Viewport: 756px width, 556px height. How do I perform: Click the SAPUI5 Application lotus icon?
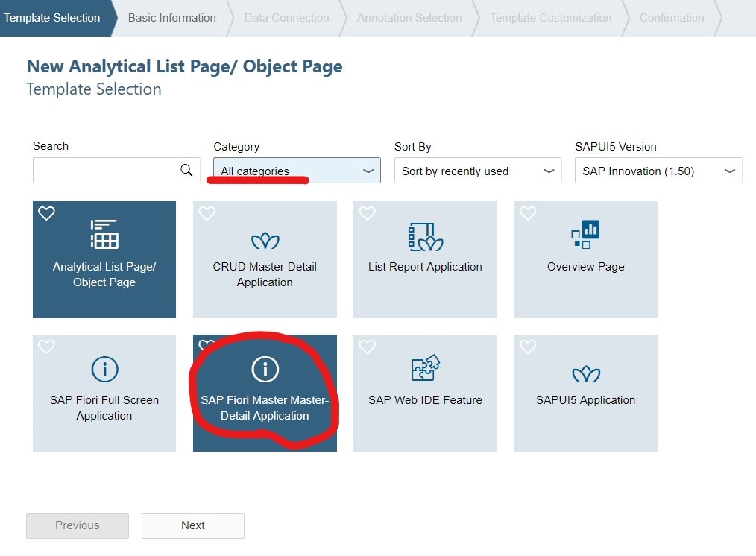[x=586, y=374]
